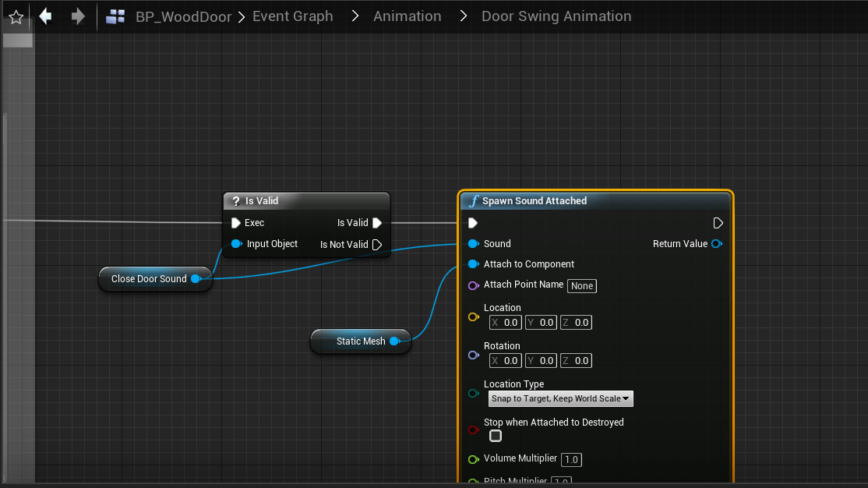Toggle Stop when Attached to Destroyed checkbox
The width and height of the screenshot is (868, 488).
pos(496,436)
